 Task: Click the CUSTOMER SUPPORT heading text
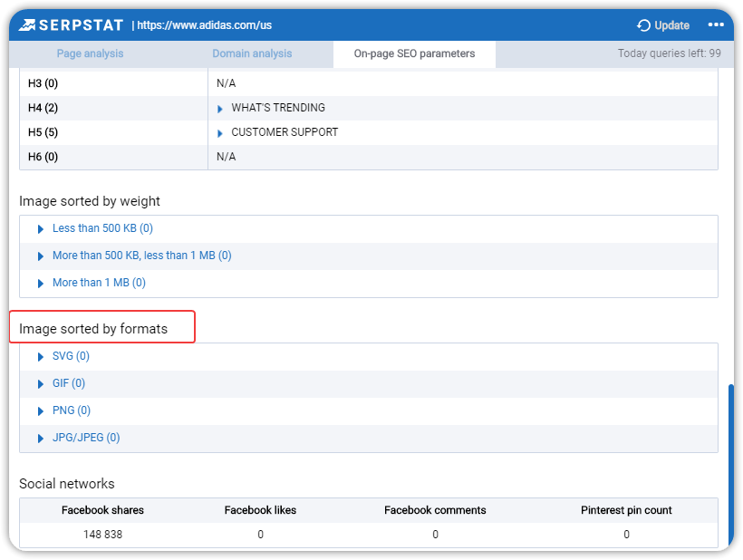point(285,132)
